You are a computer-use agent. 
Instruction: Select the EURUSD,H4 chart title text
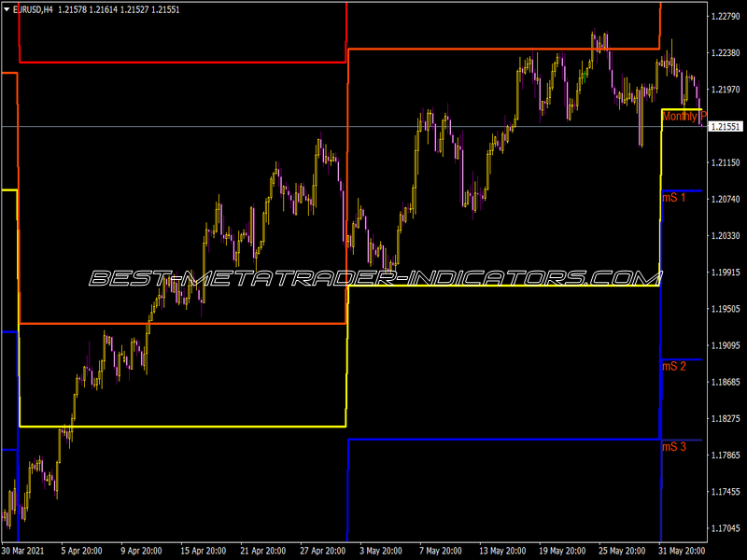point(33,9)
